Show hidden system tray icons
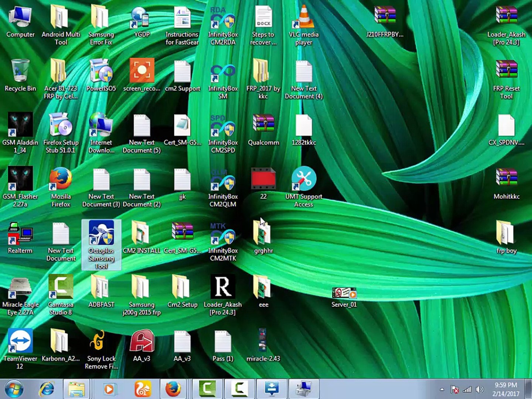 click(442, 389)
